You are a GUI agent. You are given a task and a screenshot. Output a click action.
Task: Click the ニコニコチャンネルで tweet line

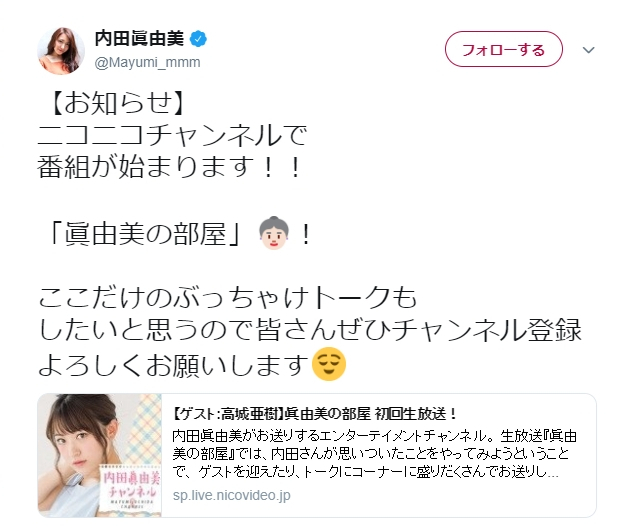[x=172, y=135]
